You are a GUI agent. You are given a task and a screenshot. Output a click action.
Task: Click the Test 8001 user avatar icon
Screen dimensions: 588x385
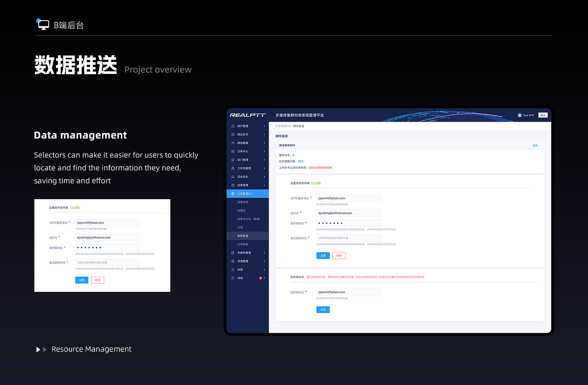point(520,115)
